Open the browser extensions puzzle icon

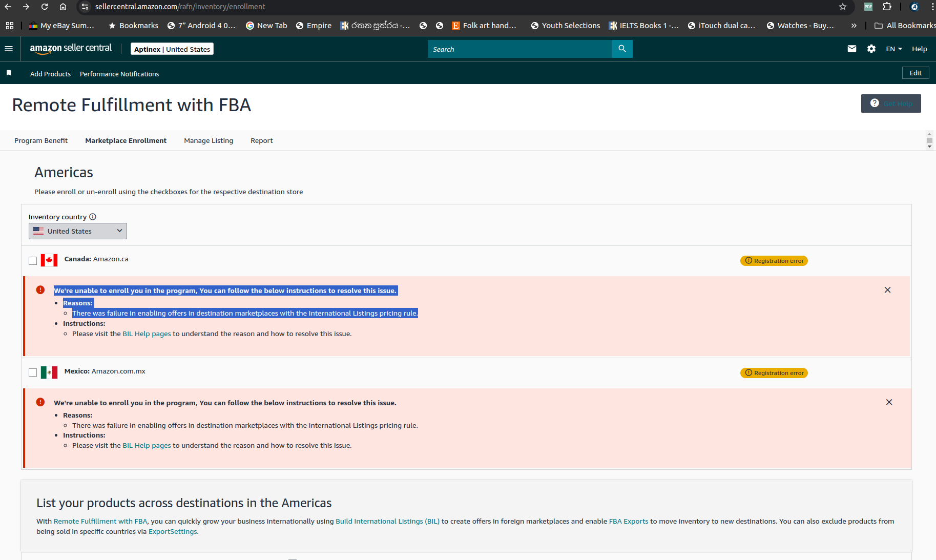pos(887,7)
